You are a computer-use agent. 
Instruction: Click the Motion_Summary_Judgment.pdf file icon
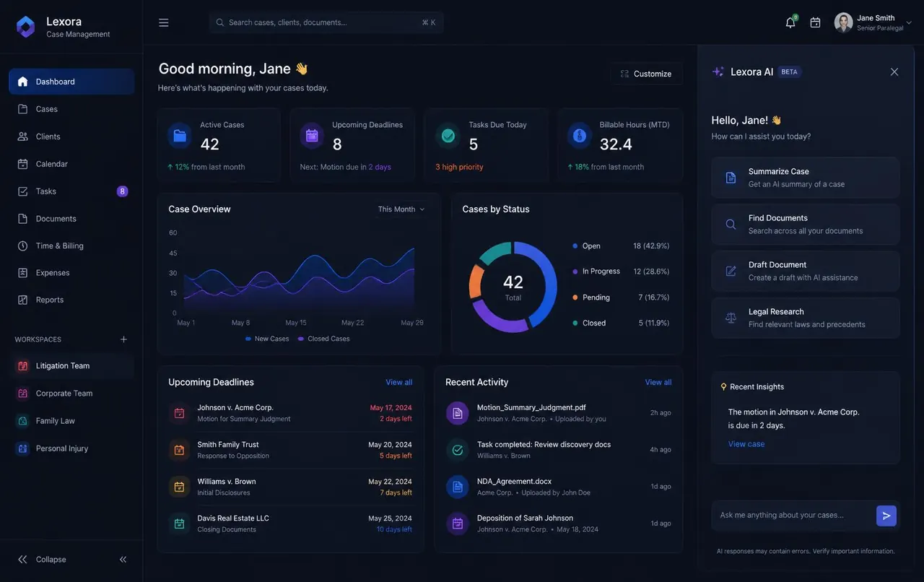click(x=458, y=413)
